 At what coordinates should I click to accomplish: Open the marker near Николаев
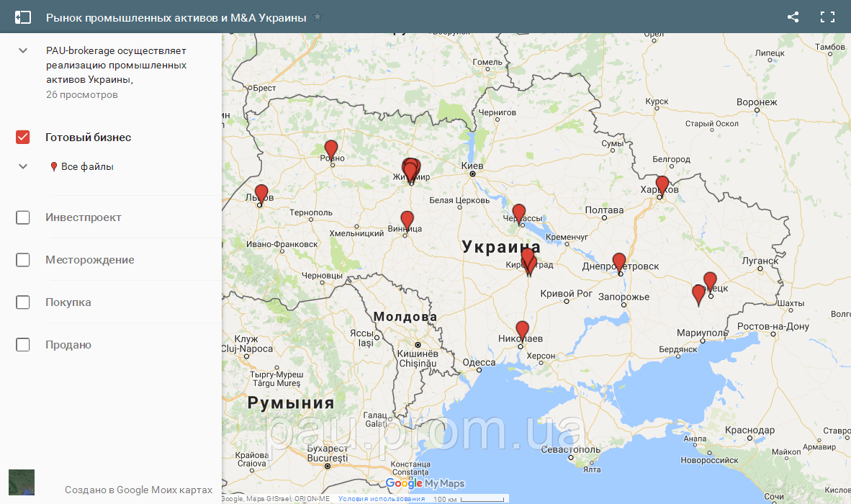pyautogui.click(x=523, y=328)
